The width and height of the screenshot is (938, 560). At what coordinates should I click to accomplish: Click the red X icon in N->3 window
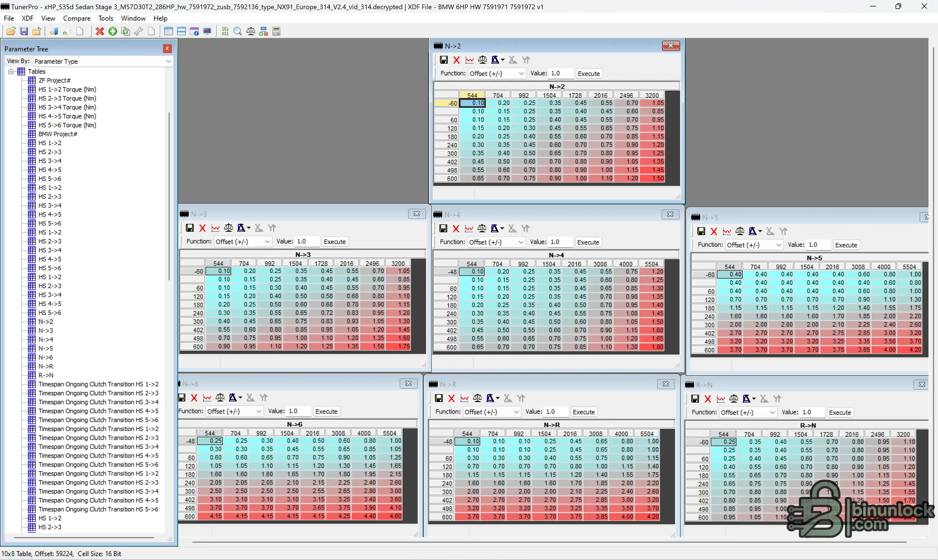pos(203,228)
